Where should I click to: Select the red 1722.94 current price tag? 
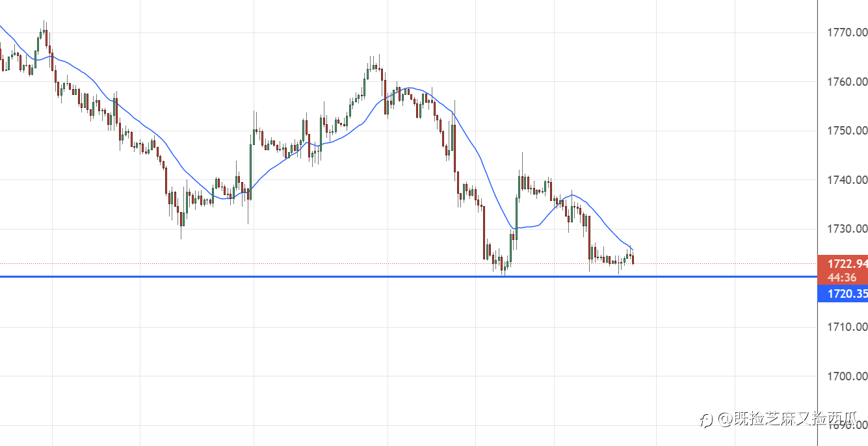(842, 264)
